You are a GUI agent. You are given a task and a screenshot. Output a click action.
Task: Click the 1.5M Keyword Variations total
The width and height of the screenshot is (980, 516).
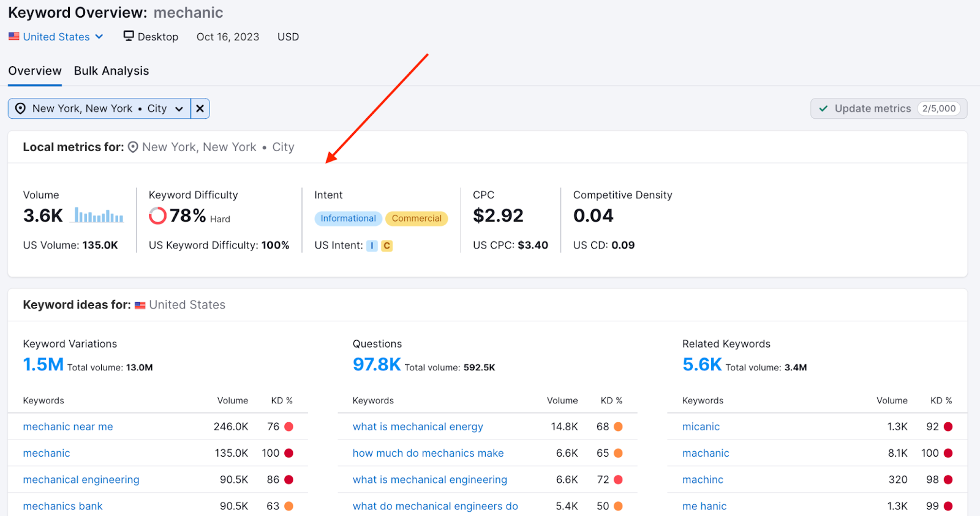point(43,365)
